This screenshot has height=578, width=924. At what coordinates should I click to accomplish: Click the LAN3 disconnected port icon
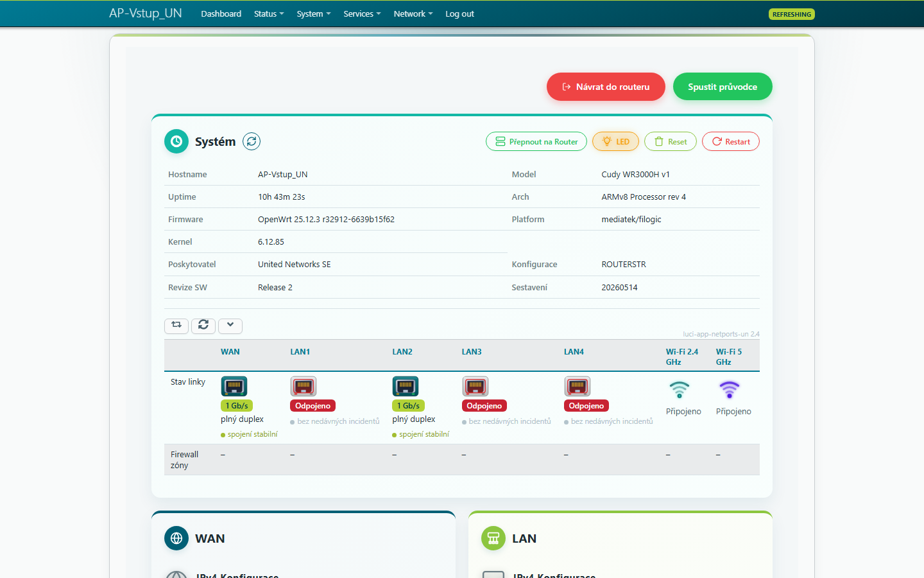[475, 387]
